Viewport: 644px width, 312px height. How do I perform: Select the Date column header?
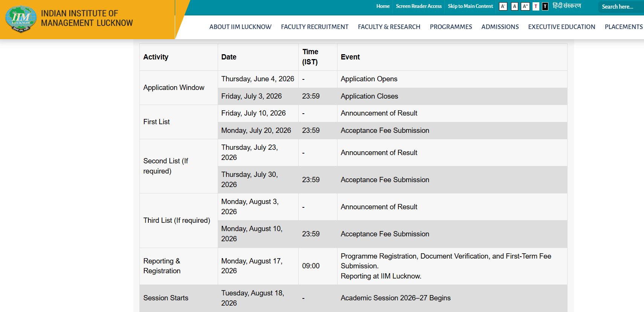(x=258, y=57)
